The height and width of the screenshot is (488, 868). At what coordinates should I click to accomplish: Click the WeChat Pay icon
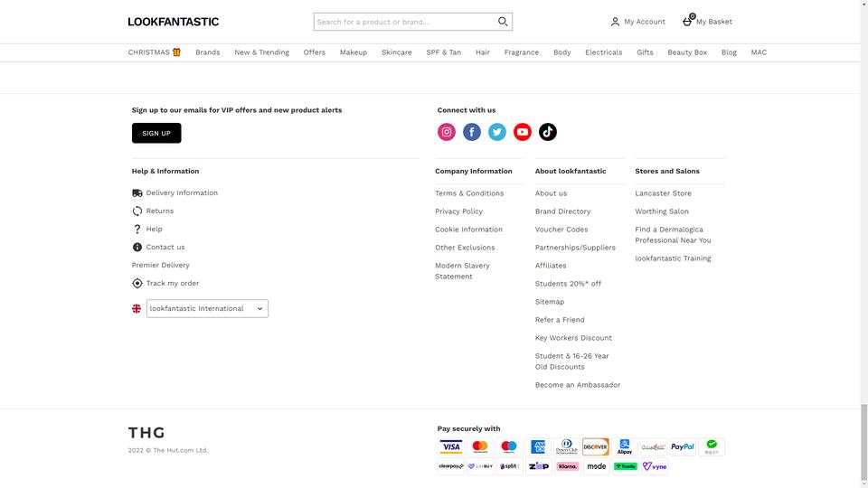pyautogui.click(x=712, y=447)
